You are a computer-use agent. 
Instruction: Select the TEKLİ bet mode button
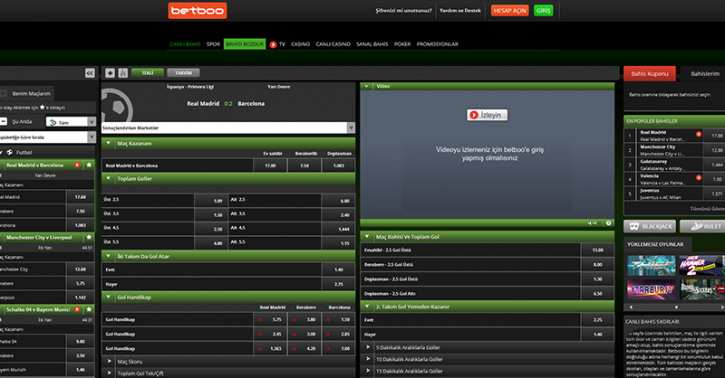coord(147,73)
